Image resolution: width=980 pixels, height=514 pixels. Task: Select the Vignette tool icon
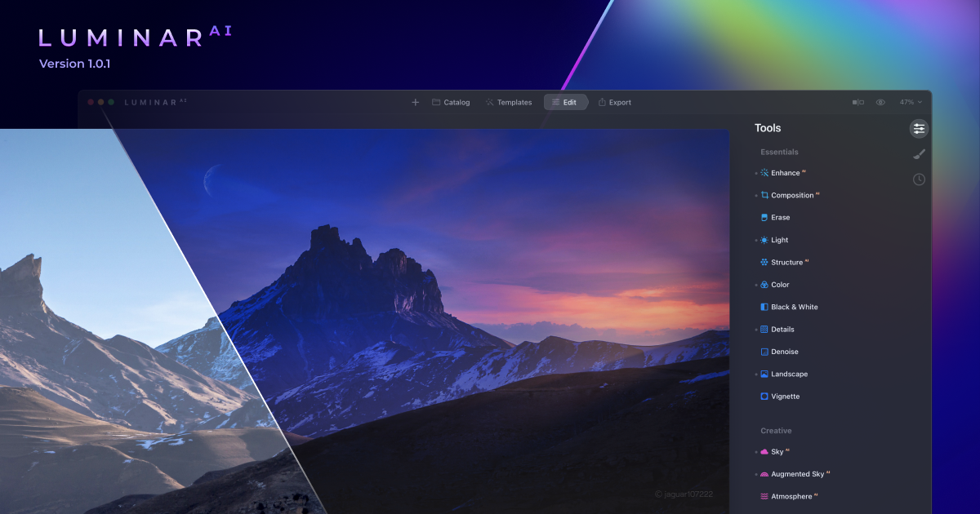point(764,397)
